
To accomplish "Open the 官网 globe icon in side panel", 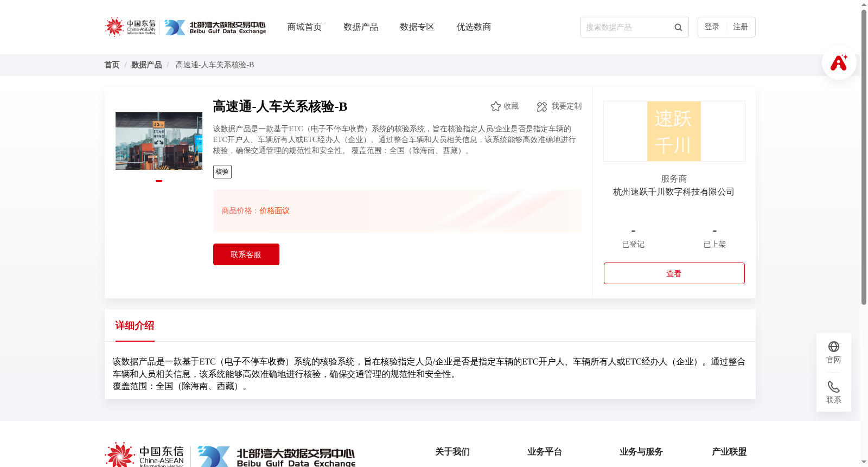I will click(834, 347).
